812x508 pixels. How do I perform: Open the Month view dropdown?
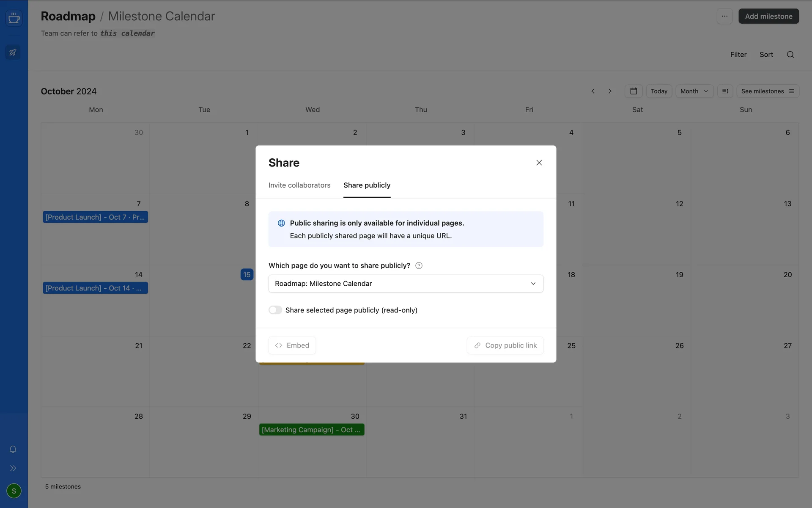tap(694, 91)
